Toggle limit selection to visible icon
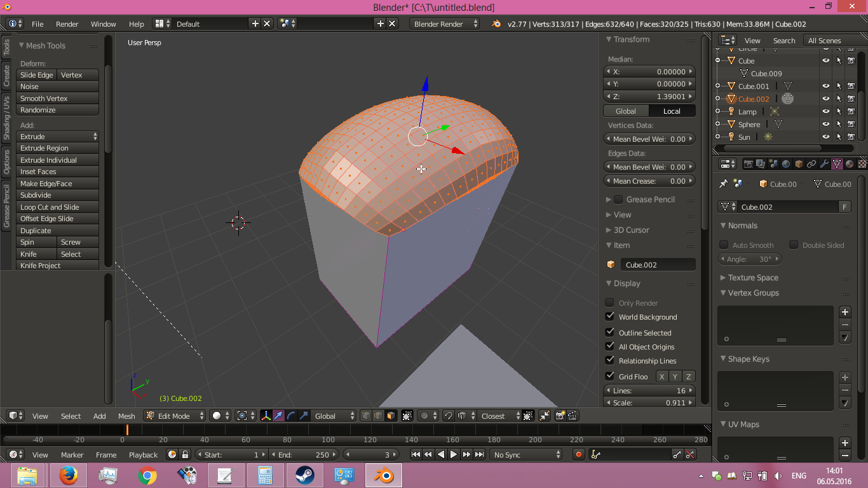Image resolution: width=868 pixels, height=488 pixels. coord(407,416)
